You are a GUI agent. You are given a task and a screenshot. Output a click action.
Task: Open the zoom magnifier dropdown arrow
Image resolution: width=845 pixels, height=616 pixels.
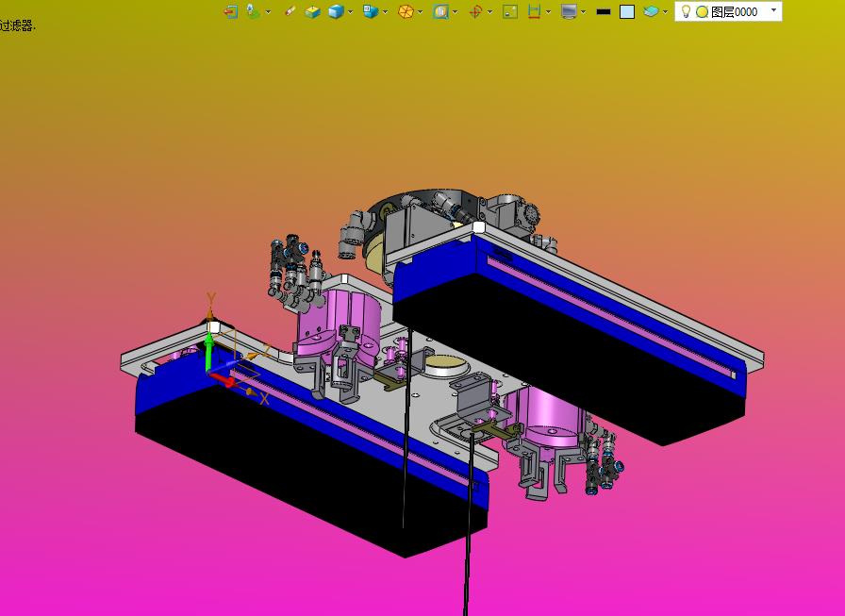coord(456,12)
